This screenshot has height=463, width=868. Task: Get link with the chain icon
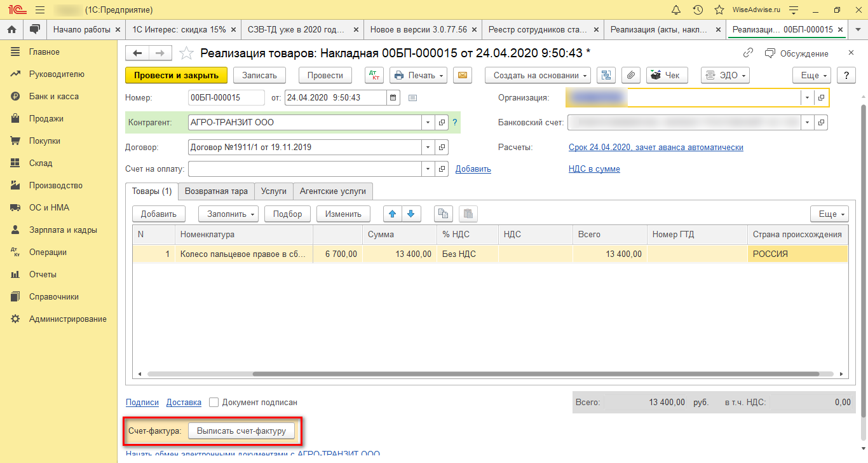749,53
